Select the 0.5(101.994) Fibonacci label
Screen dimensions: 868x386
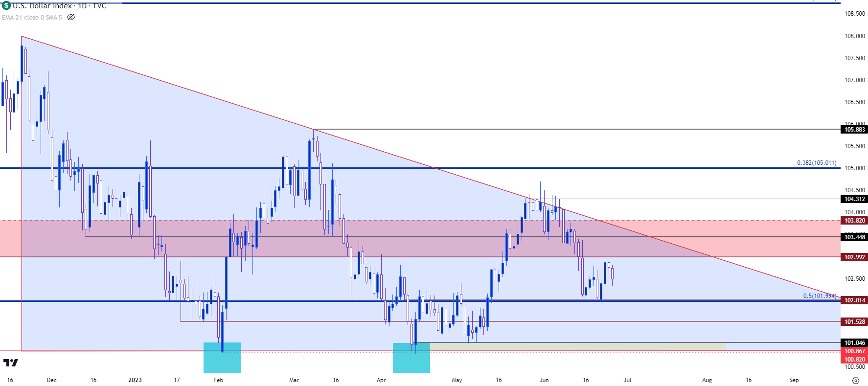click(820, 296)
